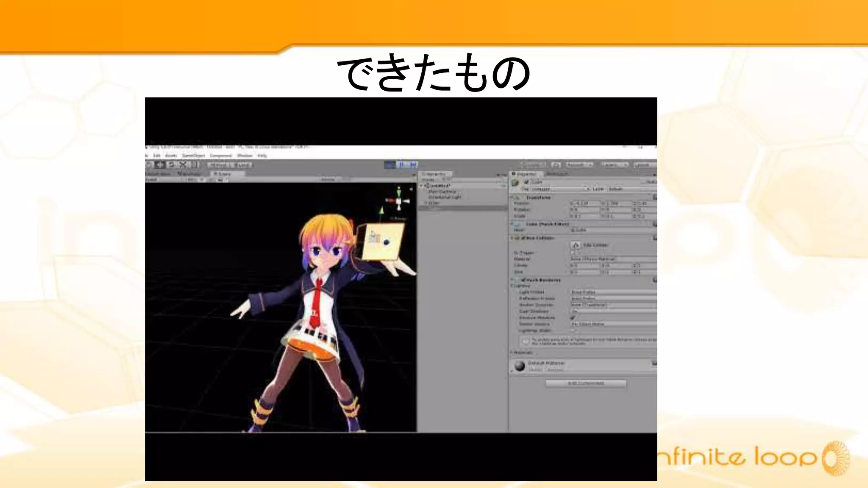
Task: Click the Add Component button
Action: tap(586, 383)
